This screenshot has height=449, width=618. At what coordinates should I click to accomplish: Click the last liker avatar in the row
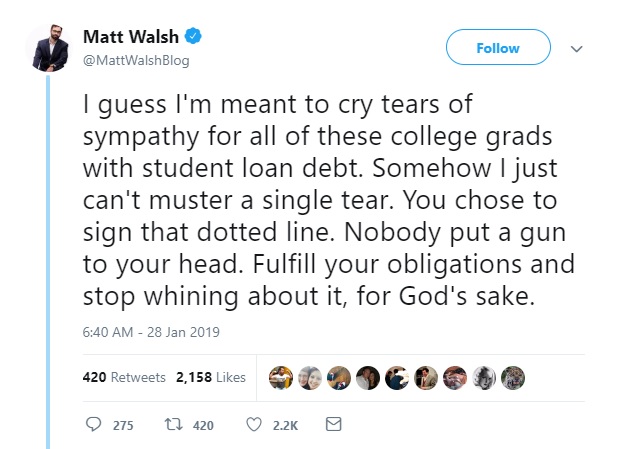pos(514,377)
